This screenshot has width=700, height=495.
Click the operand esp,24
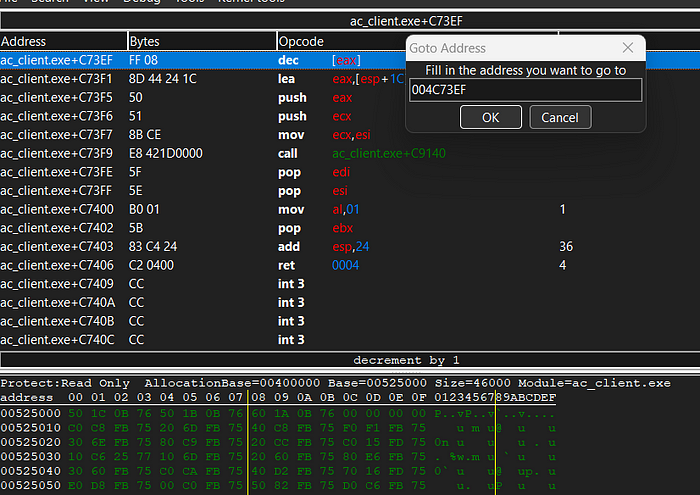pos(351,247)
